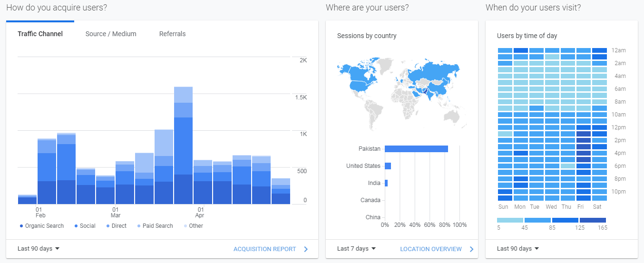Click the China country label
The image size is (644, 263).
tap(373, 217)
